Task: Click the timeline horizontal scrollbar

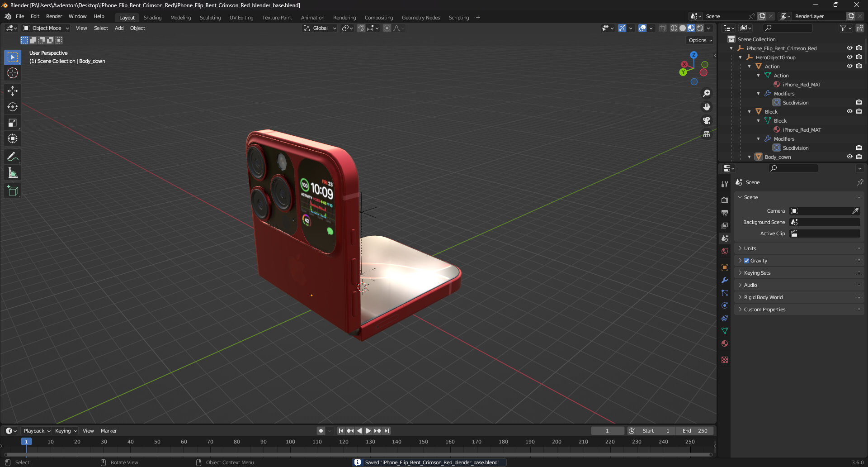Action: pyautogui.click(x=358, y=454)
